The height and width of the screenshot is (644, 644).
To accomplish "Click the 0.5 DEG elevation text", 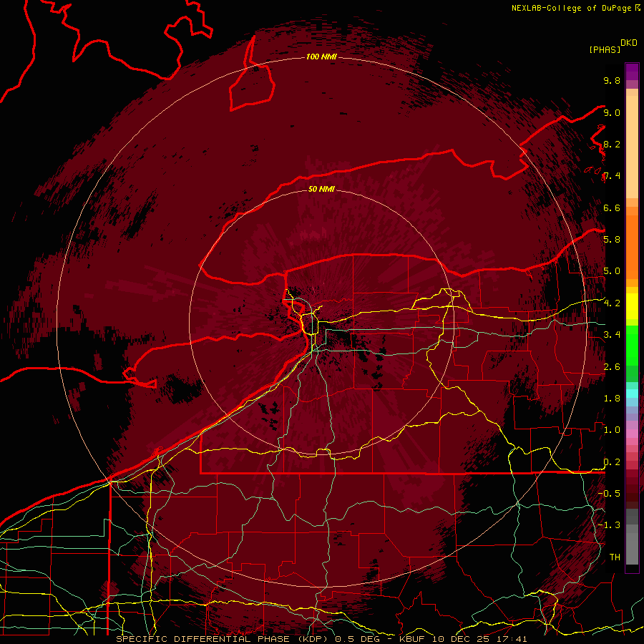I will pyautogui.click(x=357, y=639).
